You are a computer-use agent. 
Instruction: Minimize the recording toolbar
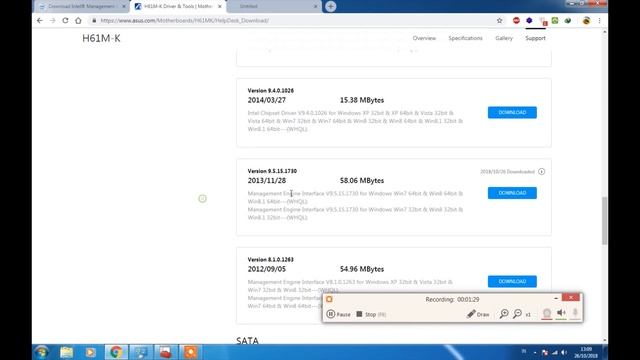point(556,298)
